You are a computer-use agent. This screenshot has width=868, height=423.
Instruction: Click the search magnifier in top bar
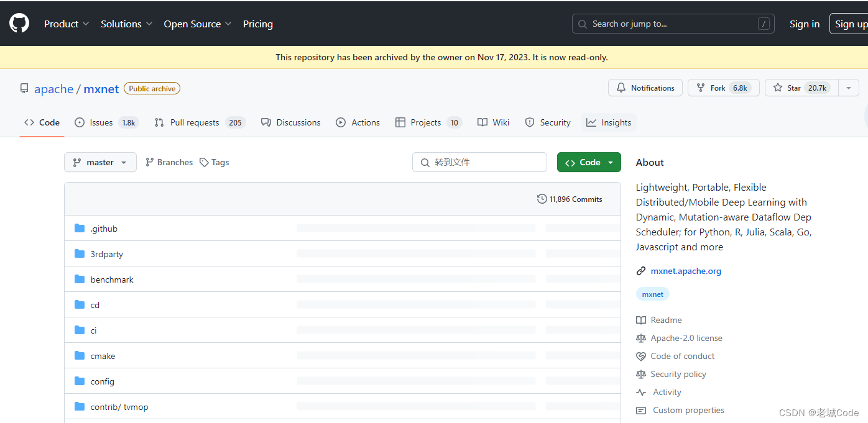583,24
